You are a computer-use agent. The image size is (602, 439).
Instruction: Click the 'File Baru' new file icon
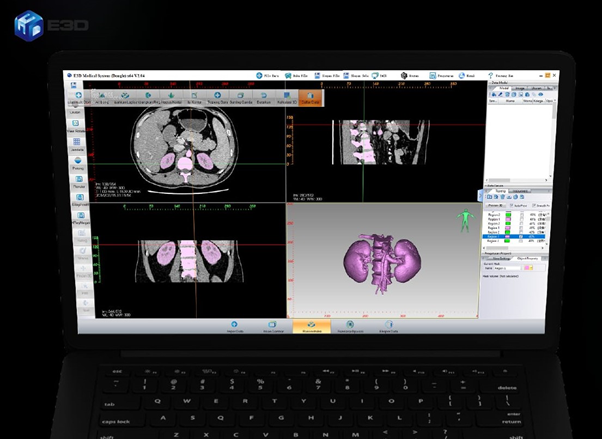click(259, 76)
